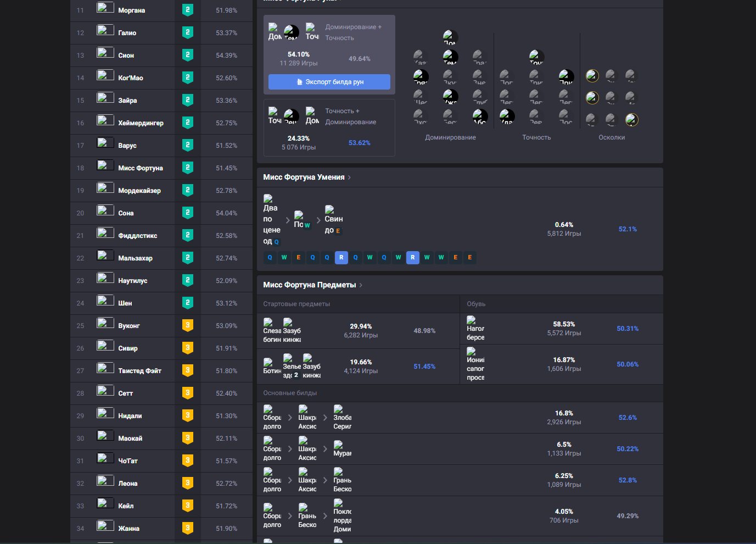Image resolution: width=756 pixels, height=544 pixels.
Task: Click the Поклон лорда Доминика item icon
Action: [342, 516]
